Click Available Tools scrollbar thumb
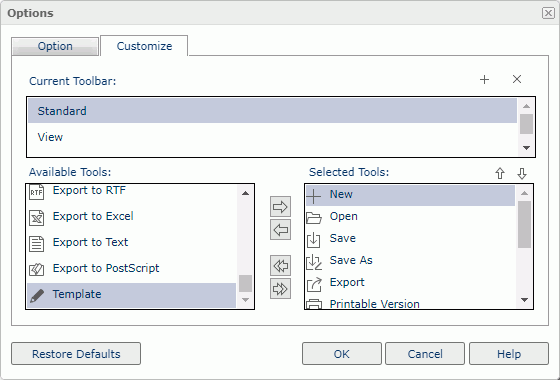This screenshot has width=560, height=380. pyautogui.click(x=245, y=284)
